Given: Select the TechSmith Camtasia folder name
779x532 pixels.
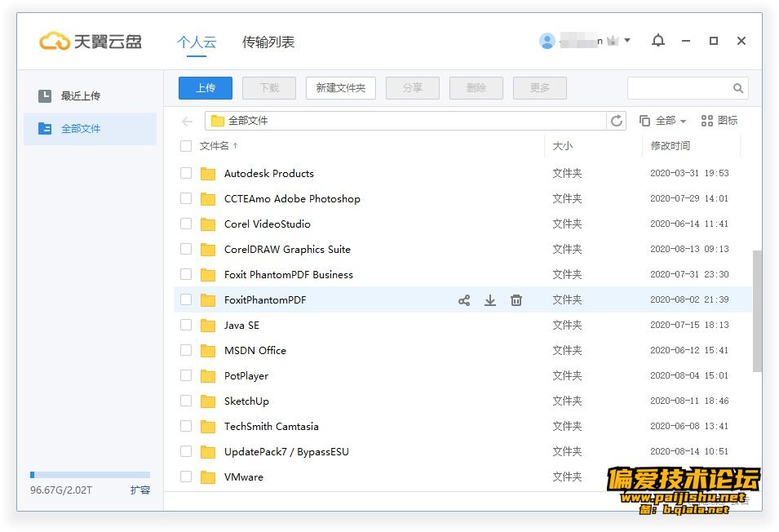Looking at the screenshot, I should (272, 427).
